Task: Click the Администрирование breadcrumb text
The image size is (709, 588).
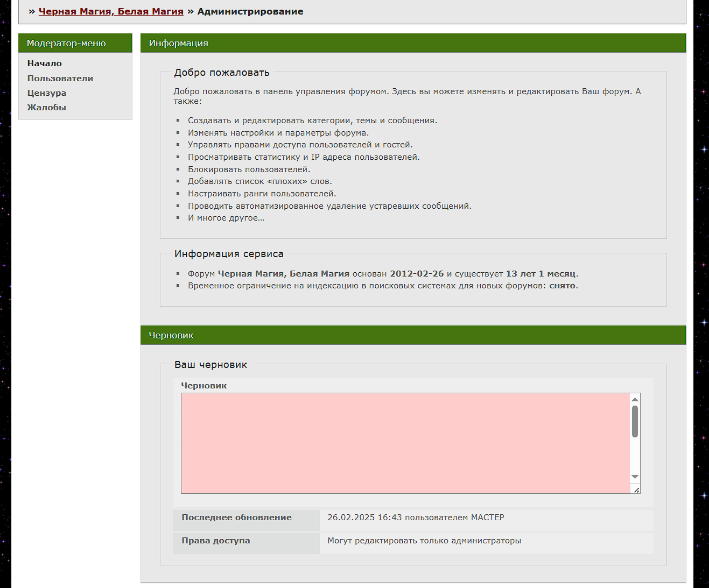Action: click(250, 11)
